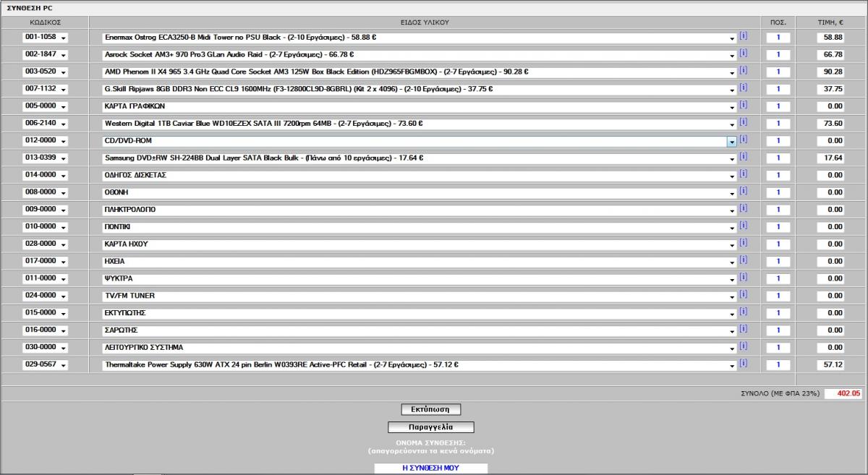Open info icon for Thermaltake Power Supply row
868x475 pixels.
(744, 364)
